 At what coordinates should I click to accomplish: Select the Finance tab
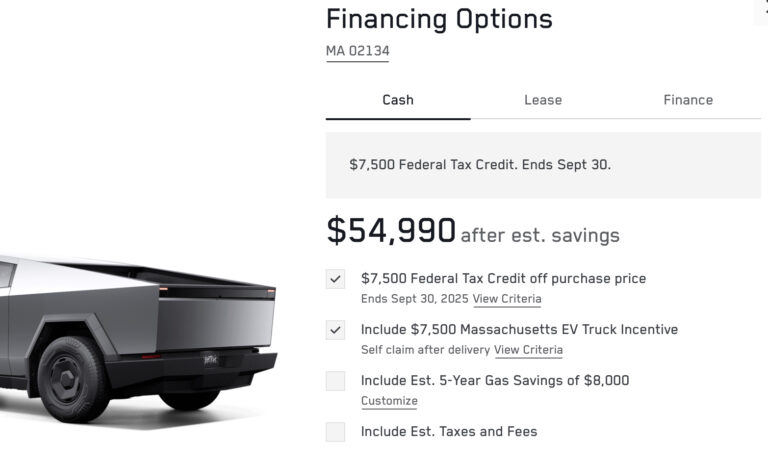pyautogui.click(x=688, y=100)
